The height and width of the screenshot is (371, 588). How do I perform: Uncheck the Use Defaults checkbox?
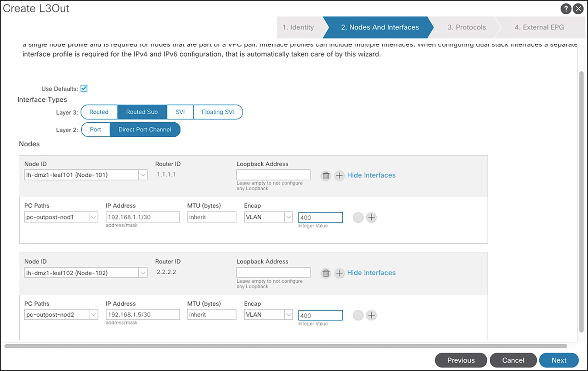point(84,88)
